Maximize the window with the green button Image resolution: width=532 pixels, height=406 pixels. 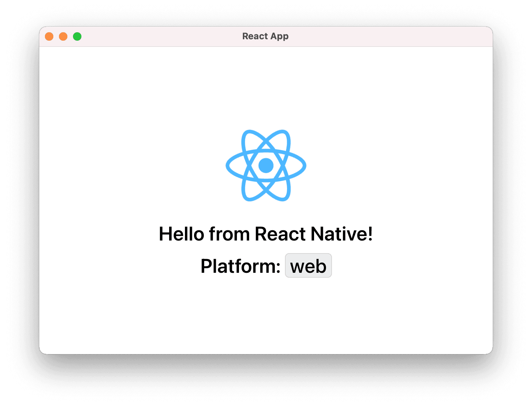[x=77, y=36]
